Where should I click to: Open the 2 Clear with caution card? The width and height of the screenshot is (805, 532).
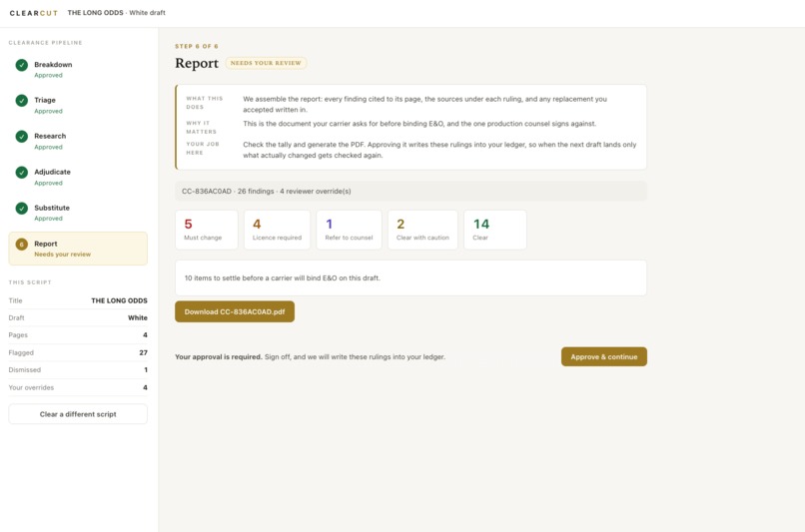(x=423, y=230)
